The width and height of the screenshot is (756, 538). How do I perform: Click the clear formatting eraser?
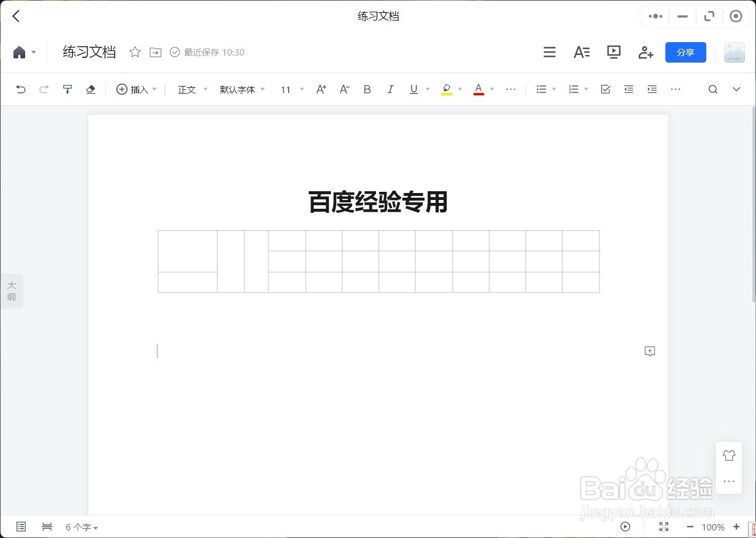[x=91, y=89]
